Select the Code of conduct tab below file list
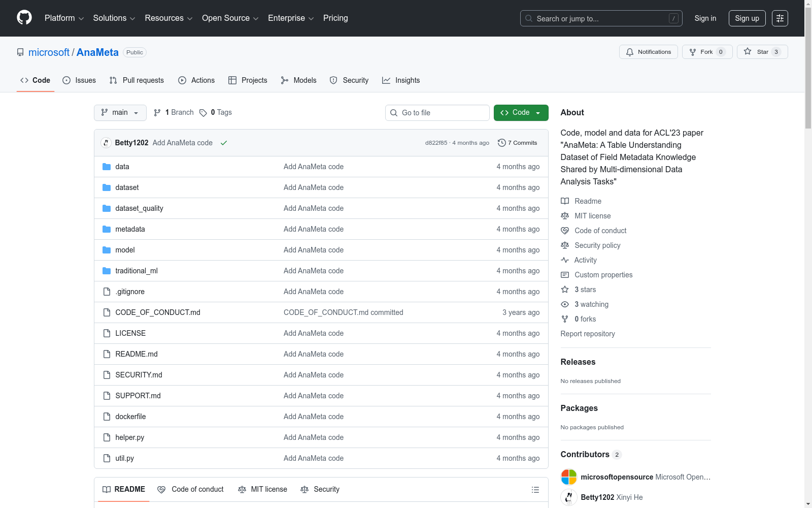812x508 pixels. tap(190, 489)
